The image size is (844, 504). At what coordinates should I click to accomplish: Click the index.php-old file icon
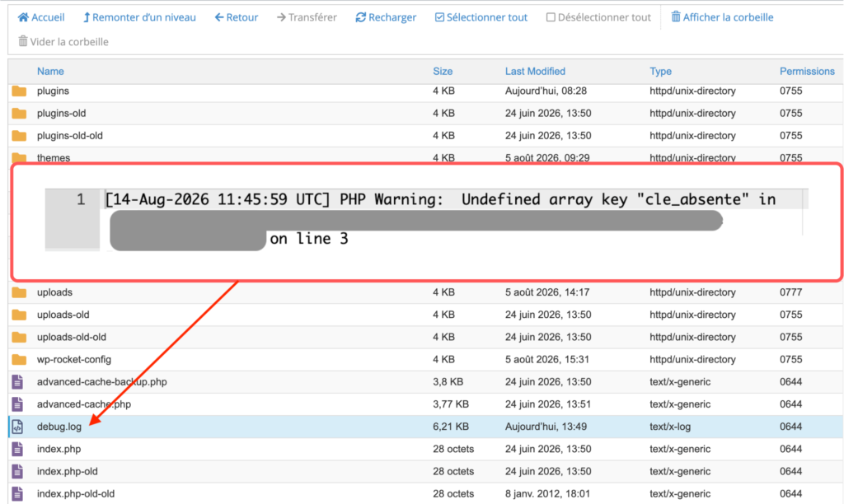(17, 471)
